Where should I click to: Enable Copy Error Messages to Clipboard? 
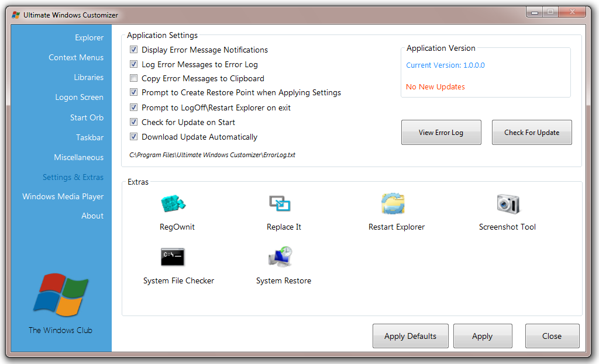pyautogui.click(x=134, y=78)
